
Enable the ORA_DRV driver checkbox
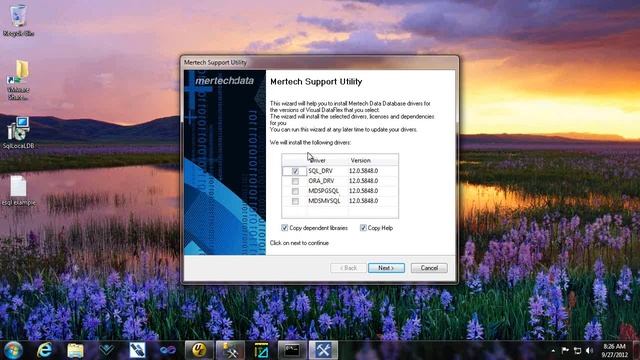295,181
